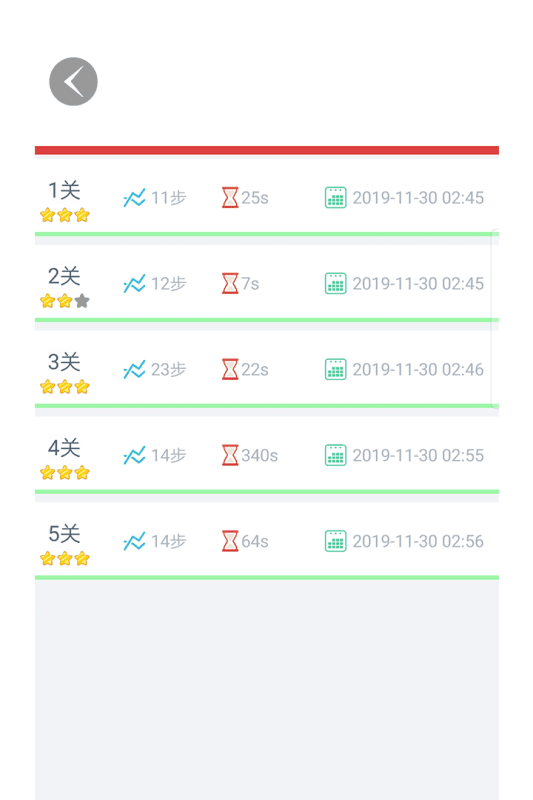The image size is (533, 800).
Task: Click the red header divider bar
Action: pos(267,150)
